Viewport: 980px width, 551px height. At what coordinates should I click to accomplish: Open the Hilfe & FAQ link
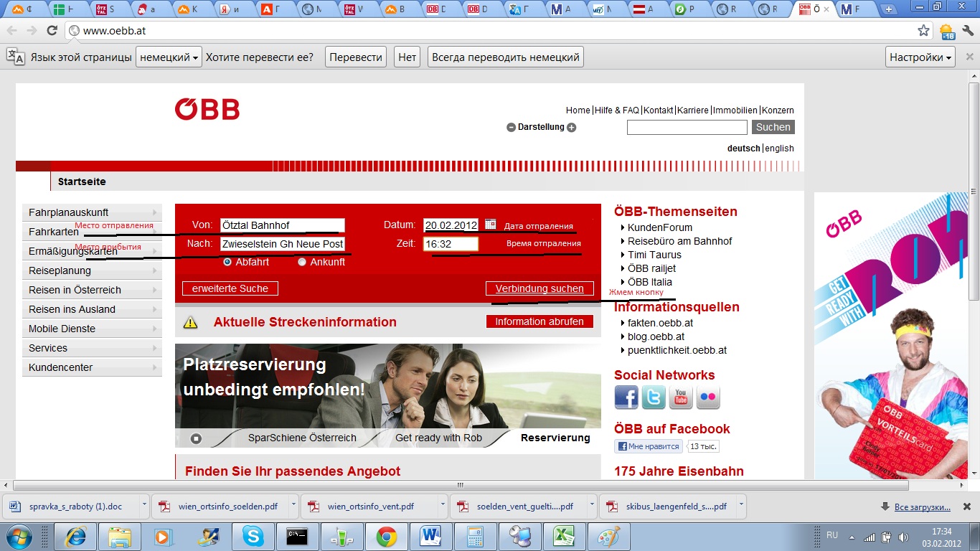point(616,110)
